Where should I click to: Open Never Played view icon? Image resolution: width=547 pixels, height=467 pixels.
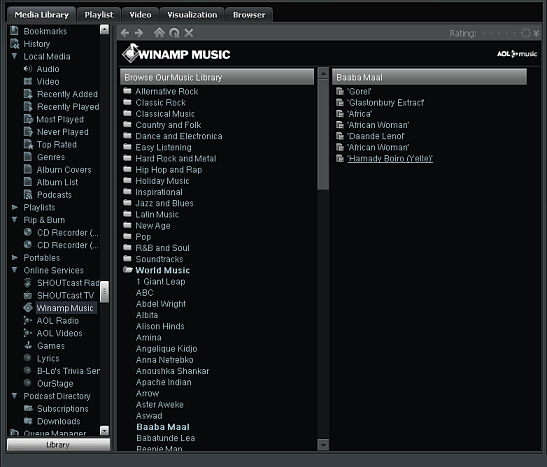[28, 131]
